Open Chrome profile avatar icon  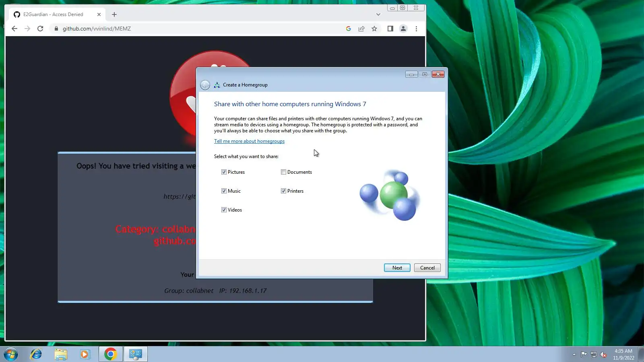403,29
